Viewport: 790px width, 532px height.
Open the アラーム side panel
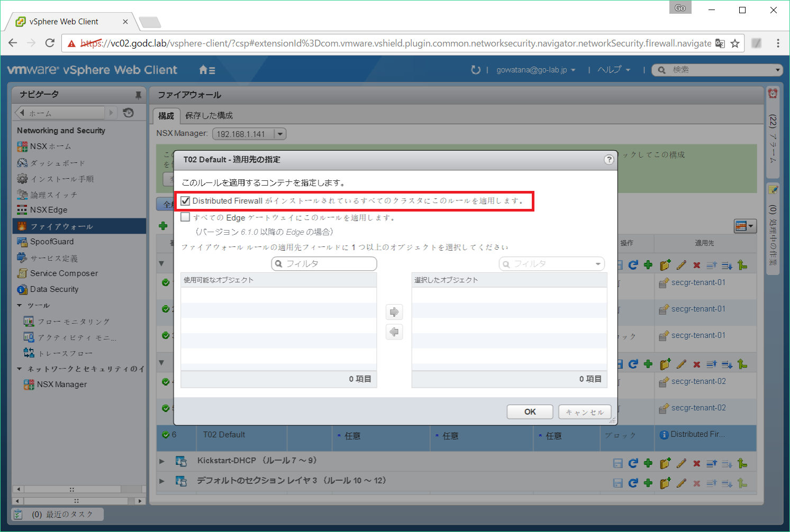773,132
